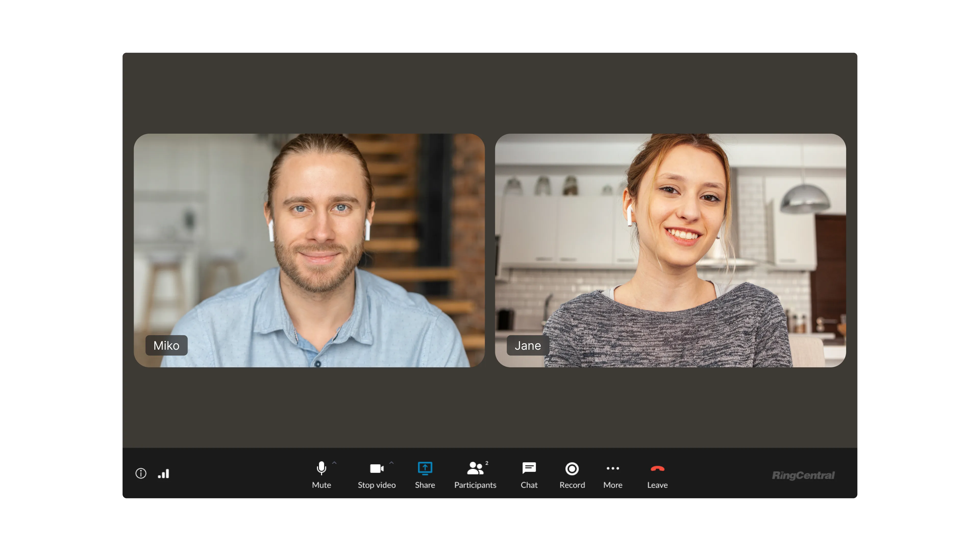This screenshot has width=980, height=551.
Task: Click the Miko name label
Action: click(166, 345)
